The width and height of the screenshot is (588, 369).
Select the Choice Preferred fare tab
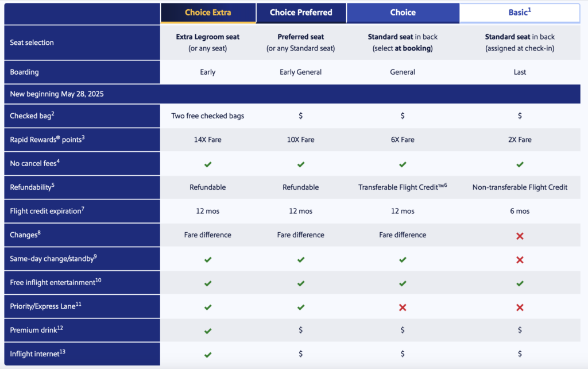301,13
